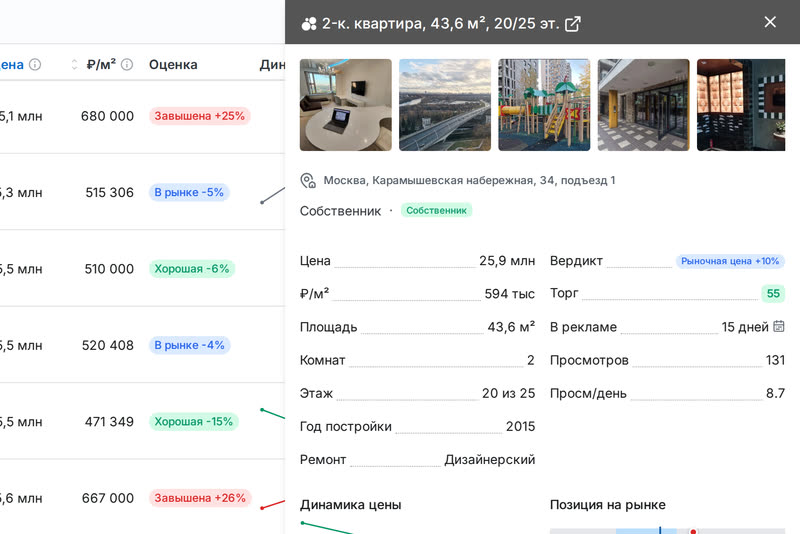Open the listing in a new window icon
800x534 pixels.
tap(572, 23)
